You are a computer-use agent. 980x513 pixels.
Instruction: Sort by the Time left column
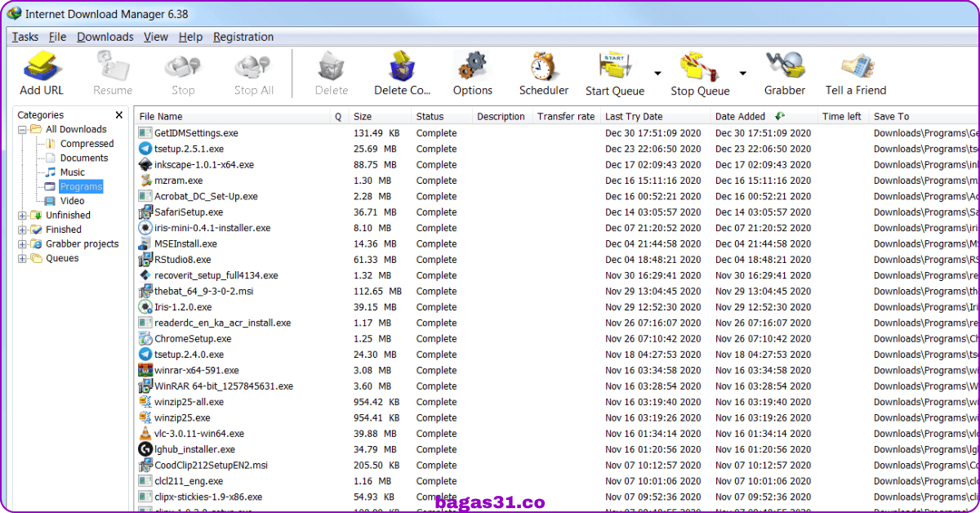pos(842,117)
